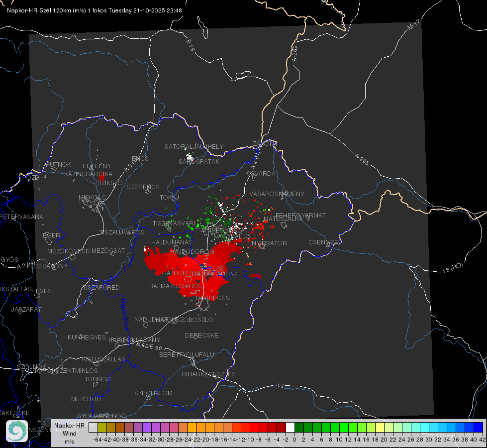Image resolution: width=487 pixels, height=448 pixels.
Task: Select the ZÁHONY label
Action: [265, 144]
